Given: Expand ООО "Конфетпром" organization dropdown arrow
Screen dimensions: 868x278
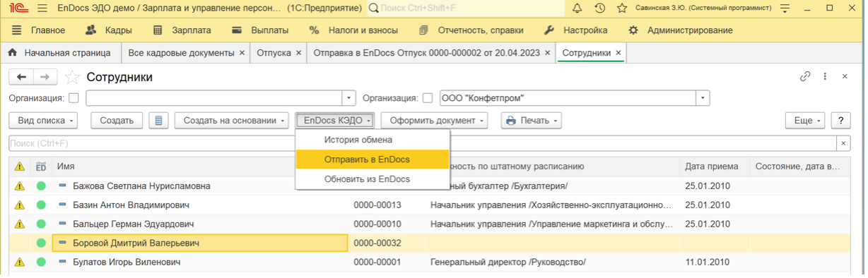Looking at the screenshot, I should coord(702,97).
